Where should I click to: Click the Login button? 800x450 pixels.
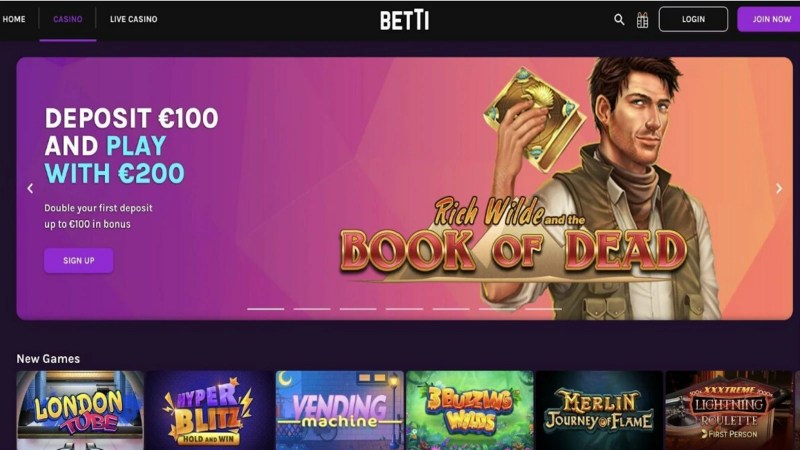[x=693, y=19]
